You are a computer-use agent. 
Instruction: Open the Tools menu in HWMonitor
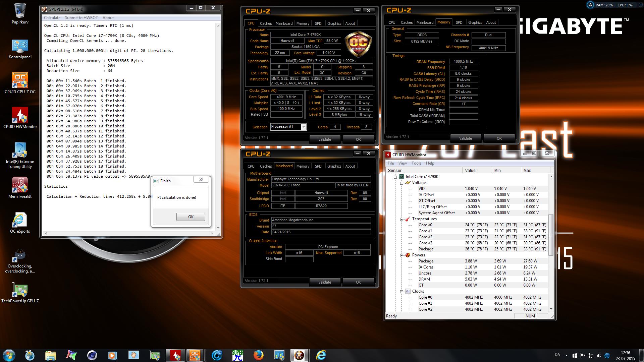click(416, 163)
